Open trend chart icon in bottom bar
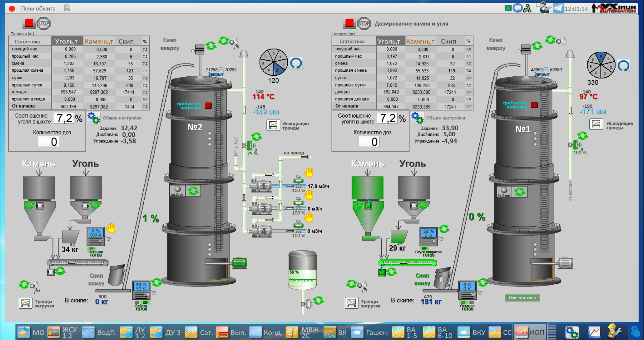644x340 pixels. pos(594,332)
